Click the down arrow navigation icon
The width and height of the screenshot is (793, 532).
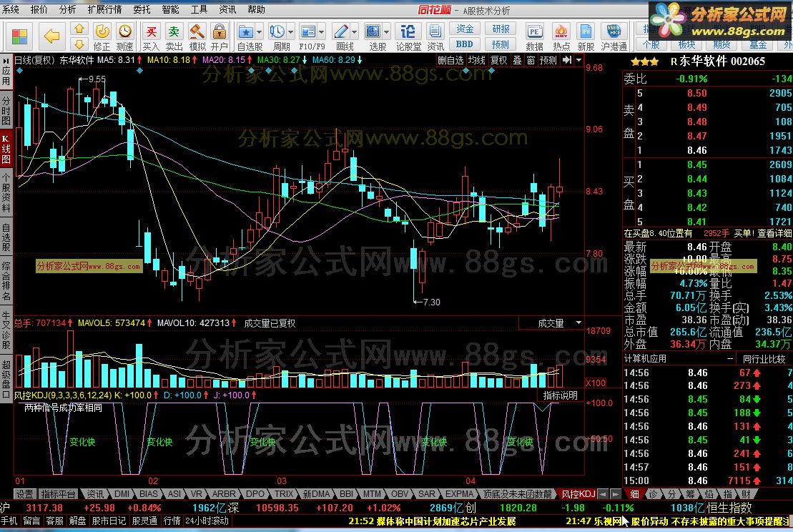pyautogui.click(x=79, y=44)
